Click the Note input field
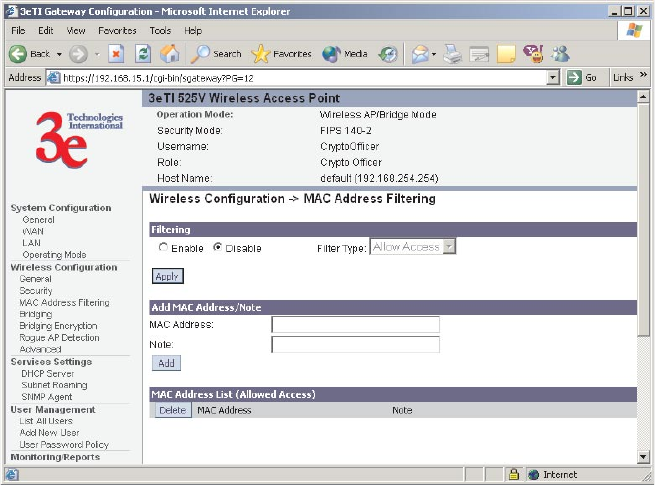The height and width of the screenshot is (485, 655). (355, 345)
